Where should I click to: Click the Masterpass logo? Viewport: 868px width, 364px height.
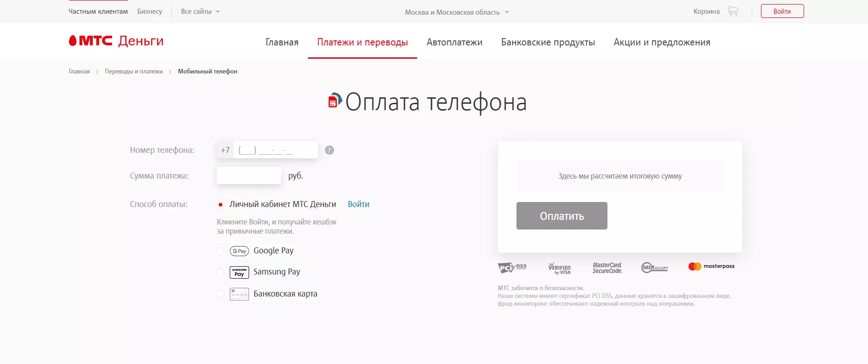click(711, 266)
